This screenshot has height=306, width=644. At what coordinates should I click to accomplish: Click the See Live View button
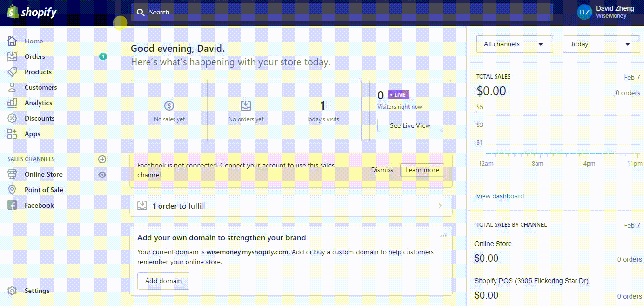(x=410, y=125)
